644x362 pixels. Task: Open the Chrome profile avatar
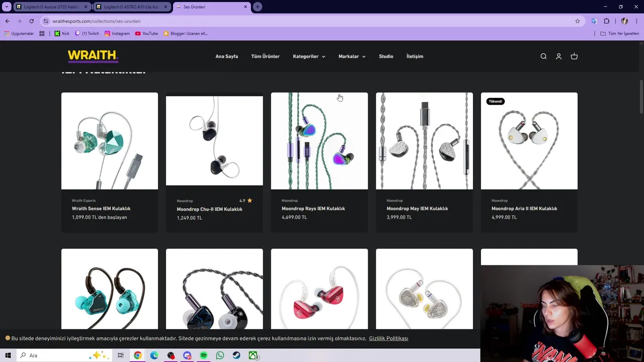click(x=624, y=21)
